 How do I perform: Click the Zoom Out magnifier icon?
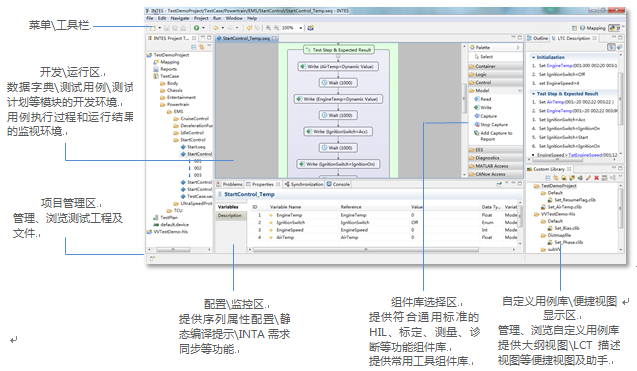coord(276,28)
